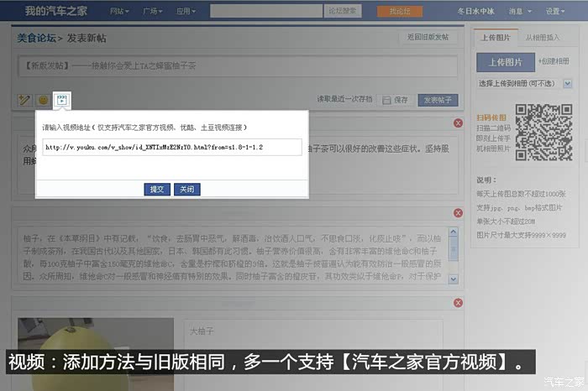This screenshot has height=391, width=588.
Task: Click the +创建相册 link
Action: coord(554,61)
